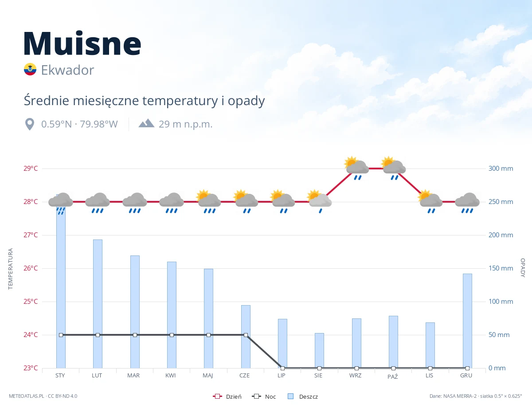Click the OPADY axis title
This screenshot has width=532, height=408.
(522, 268)
